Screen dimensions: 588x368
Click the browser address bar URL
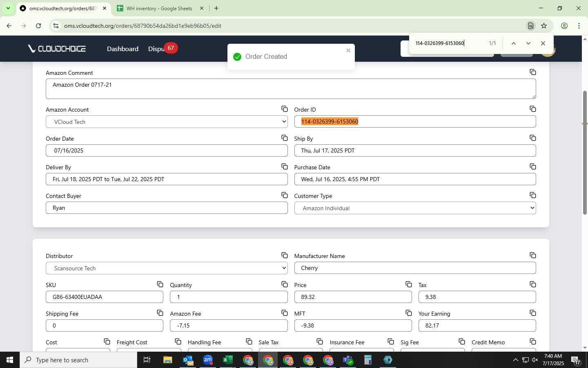point(143,26)
